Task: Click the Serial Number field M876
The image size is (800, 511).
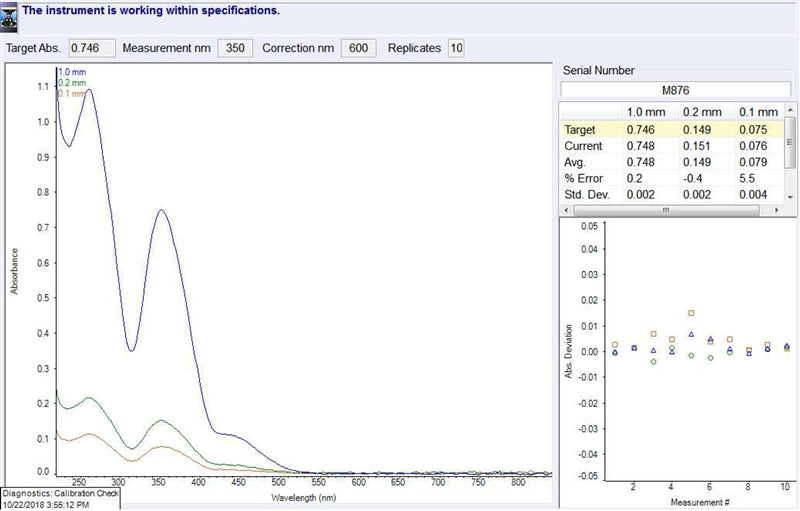Action: (x=676, y=90)
